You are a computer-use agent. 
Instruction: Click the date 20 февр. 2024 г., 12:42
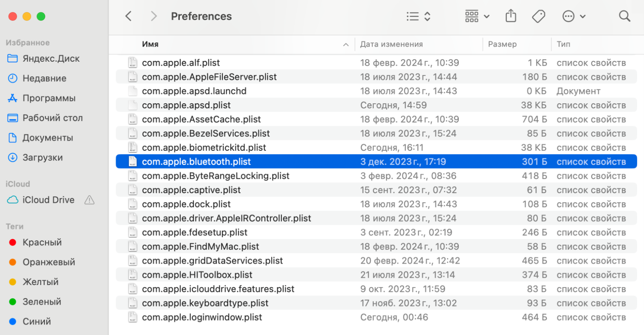pyautogui.click(x=410, y=261)
